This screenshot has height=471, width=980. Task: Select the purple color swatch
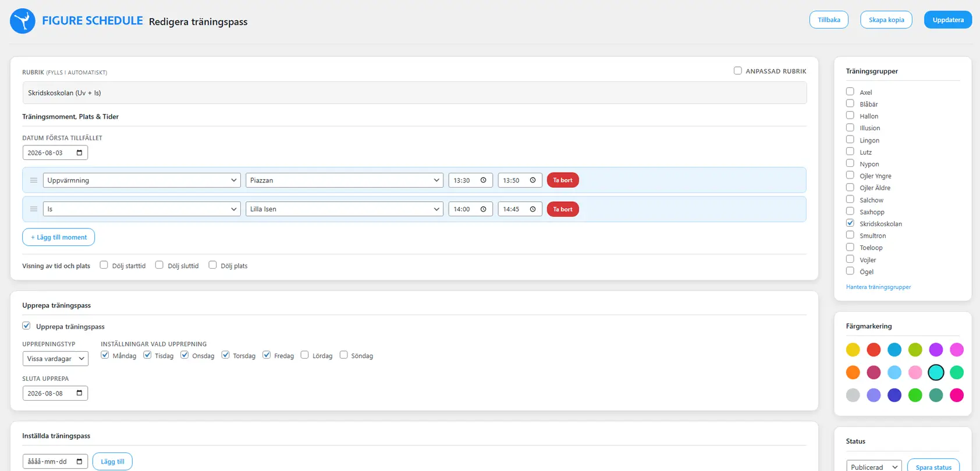click(x=936, y=349)
